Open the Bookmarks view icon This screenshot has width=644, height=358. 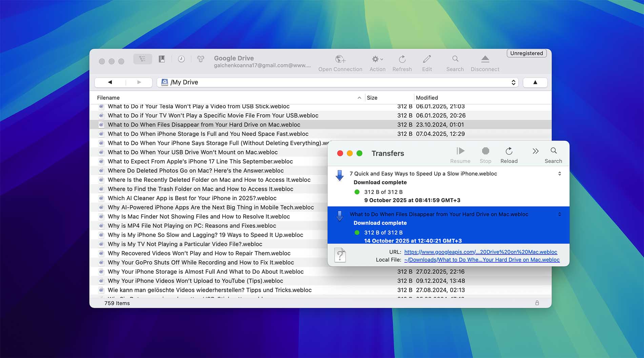pos(162,59)
